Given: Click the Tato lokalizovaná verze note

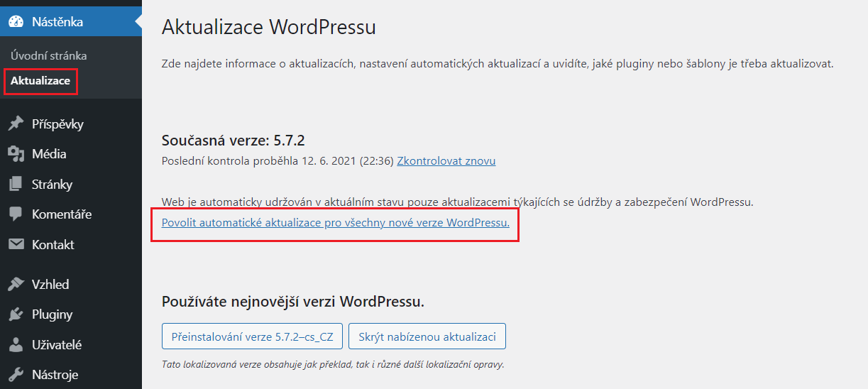Looking at the screenshot, I should point(333,365).
